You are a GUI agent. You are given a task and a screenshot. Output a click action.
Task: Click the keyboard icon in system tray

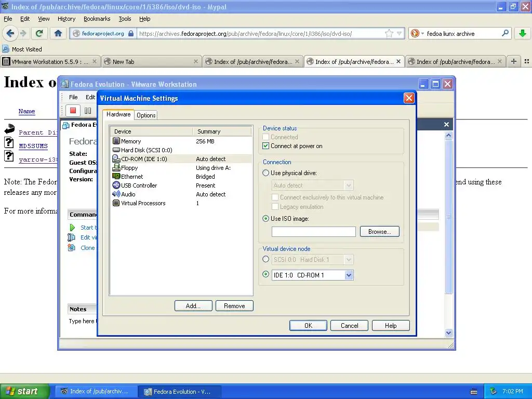tap(474, 392)
